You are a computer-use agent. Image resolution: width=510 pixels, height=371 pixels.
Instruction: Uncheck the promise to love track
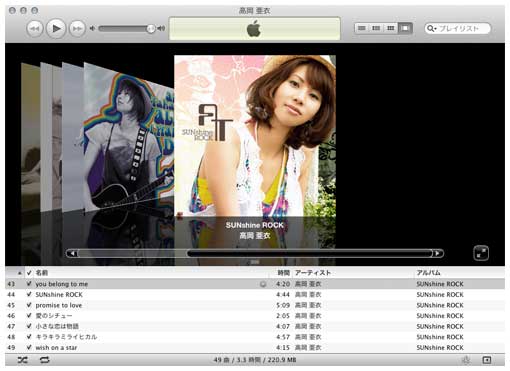(x=29, y=305)
